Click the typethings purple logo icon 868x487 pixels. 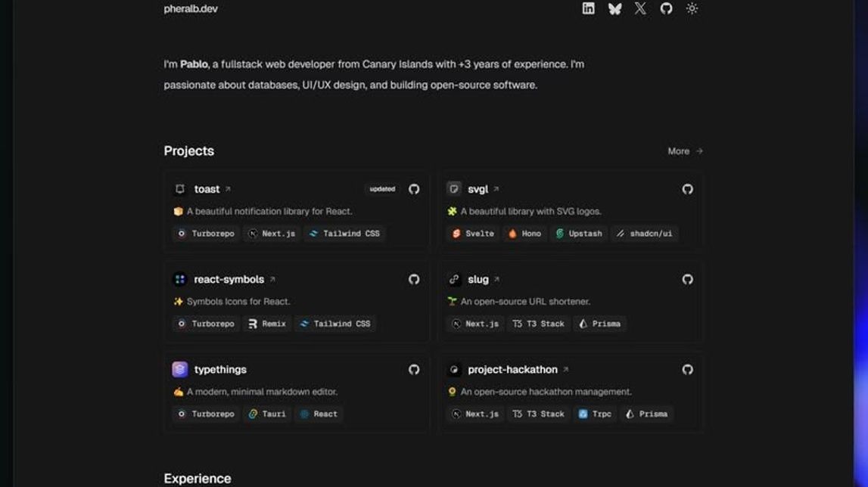180,369
